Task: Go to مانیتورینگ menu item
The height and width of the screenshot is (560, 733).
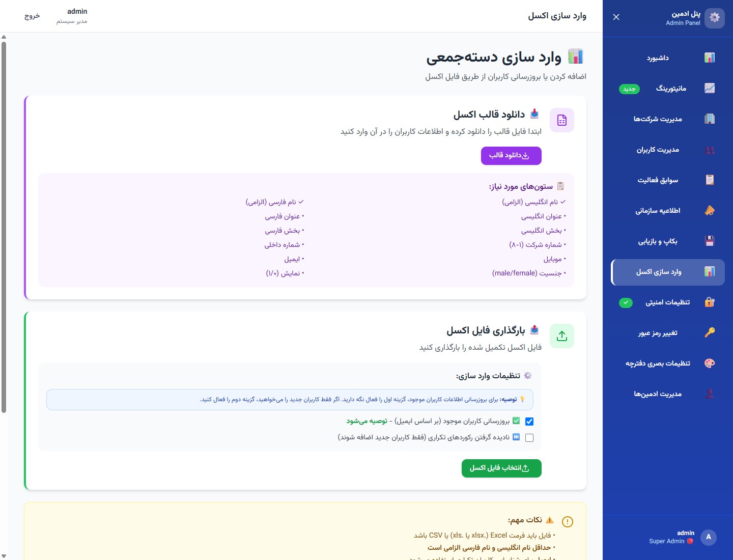Action: [668, 89]
